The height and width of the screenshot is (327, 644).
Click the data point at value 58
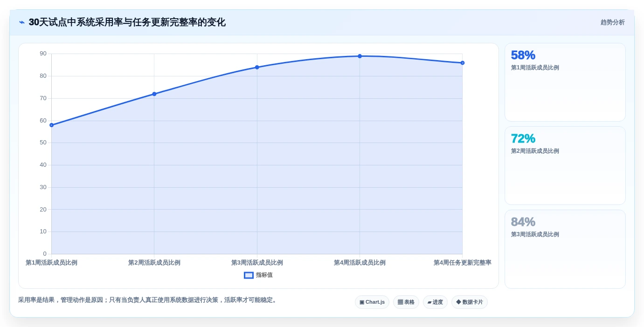[x=52, y=125]
